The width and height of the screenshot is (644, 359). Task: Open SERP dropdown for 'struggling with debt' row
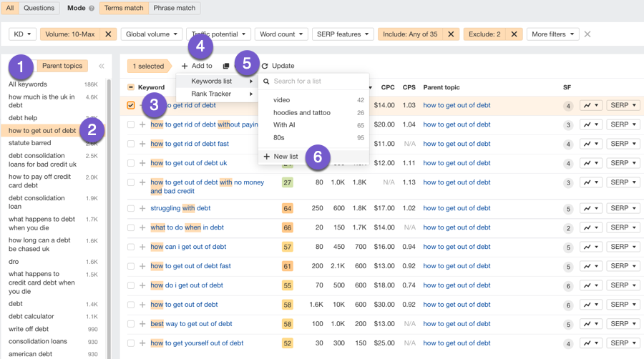coord(623,208)
